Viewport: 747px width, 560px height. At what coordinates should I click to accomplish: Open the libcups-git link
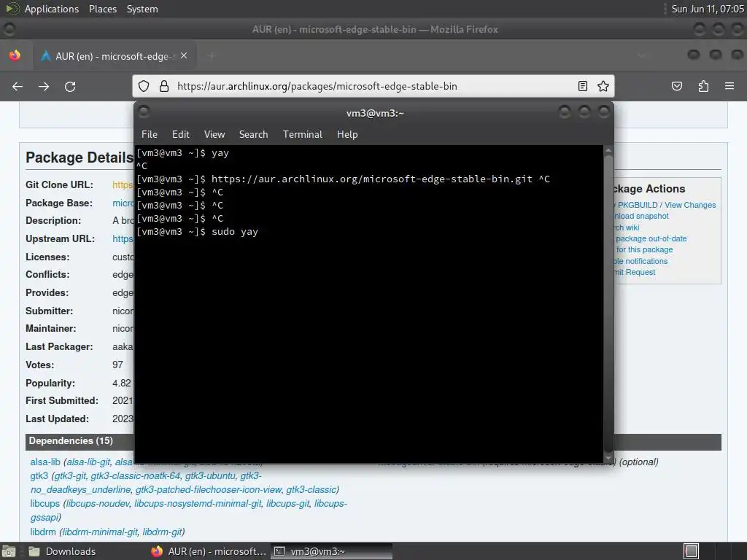[x=287, y=503]
